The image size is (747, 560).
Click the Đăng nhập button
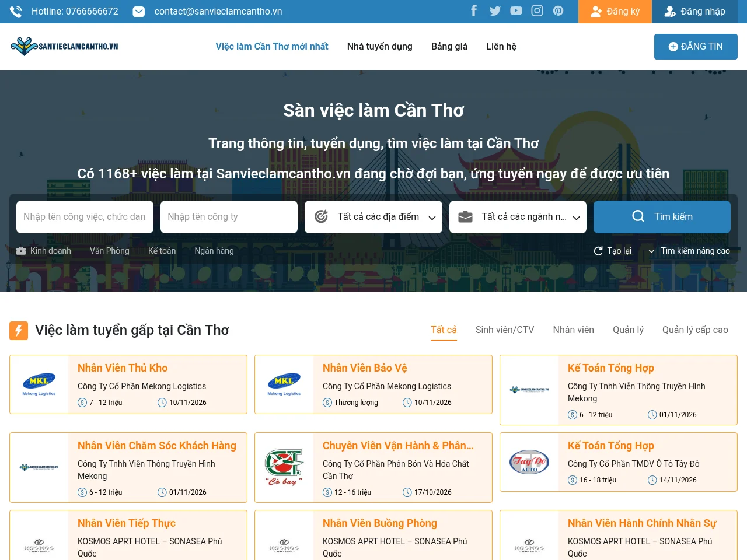click(x=695, y=12)
